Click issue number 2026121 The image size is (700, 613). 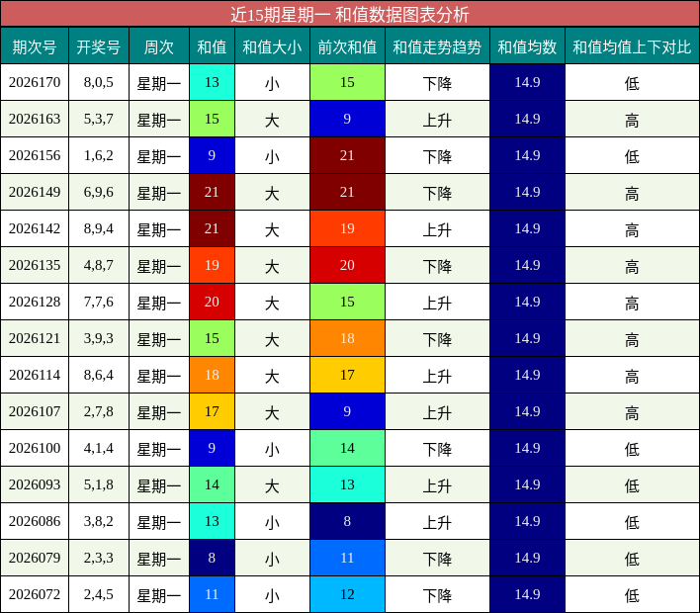[35, 338]
